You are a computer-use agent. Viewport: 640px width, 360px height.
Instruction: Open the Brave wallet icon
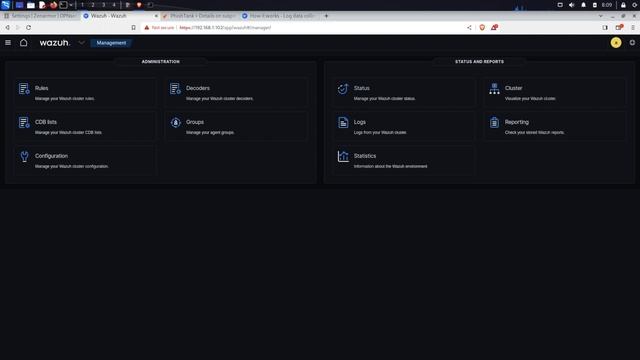[619, 28]
